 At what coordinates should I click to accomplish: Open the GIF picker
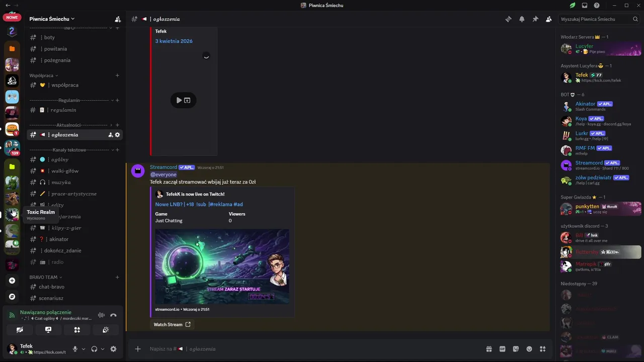[x=502, y=349]
